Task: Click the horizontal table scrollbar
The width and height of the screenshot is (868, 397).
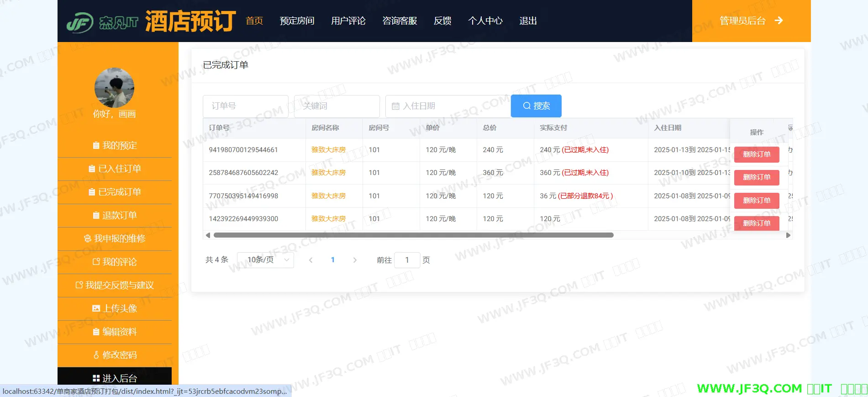Action: point(413,235)
